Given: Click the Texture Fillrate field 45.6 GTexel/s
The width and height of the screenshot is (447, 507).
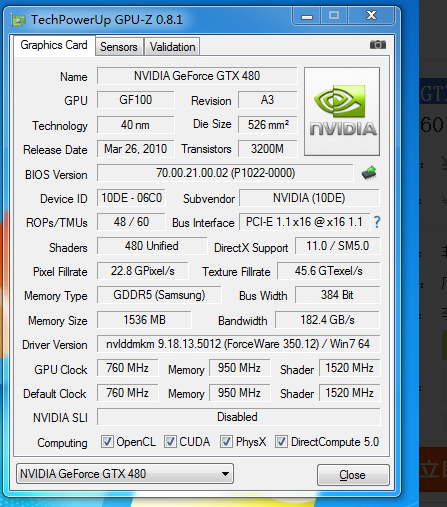Looking at the screenshot, I should point(329,271).
